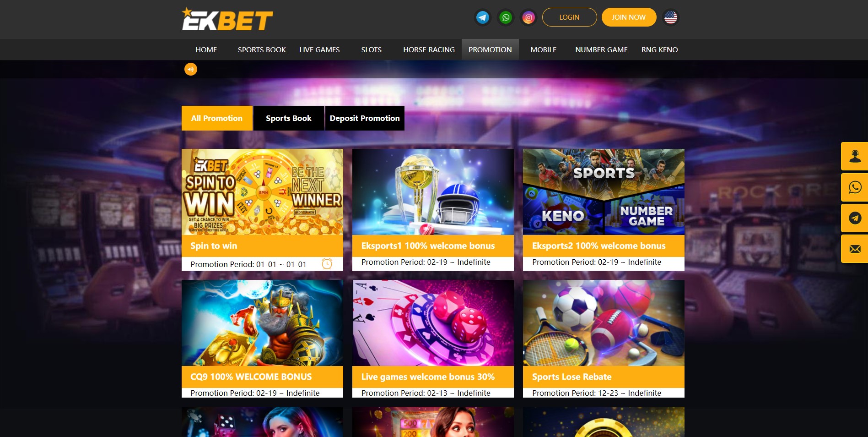Screen dimensions: 868x437
Task: Click the LOGIN button
Action: point(569,17)
